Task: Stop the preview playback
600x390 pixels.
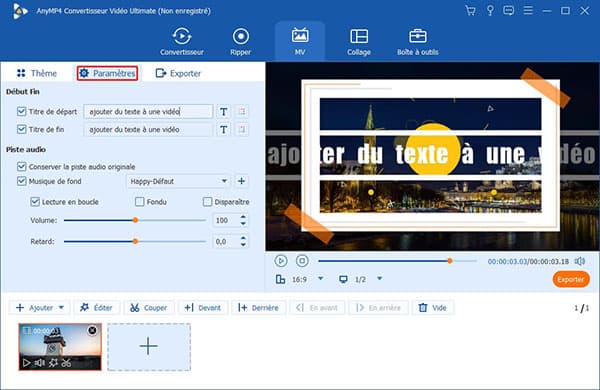Action: coord(302,261)
